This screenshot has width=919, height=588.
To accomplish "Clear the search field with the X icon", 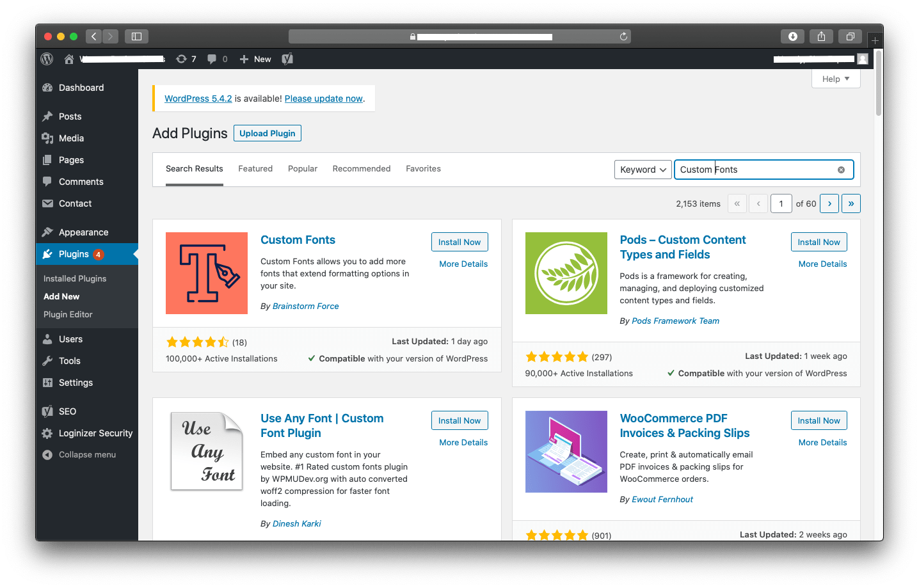I will (x=841, y=170).
